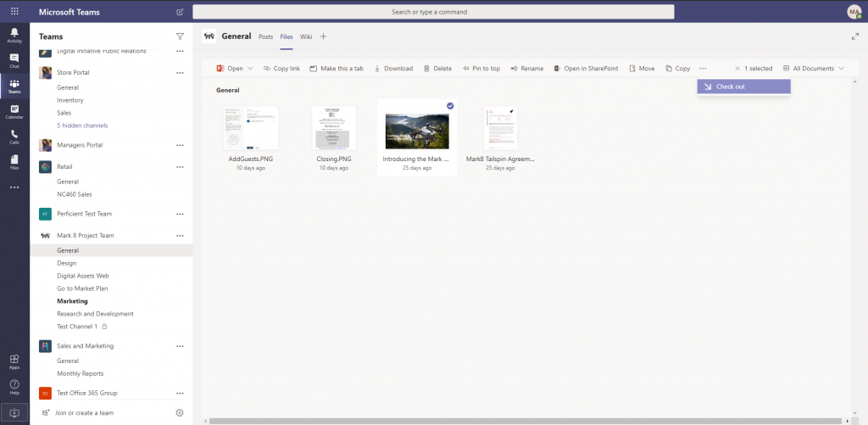Open the profile avatar MA

pyautogui.click(x=854, y=12)
